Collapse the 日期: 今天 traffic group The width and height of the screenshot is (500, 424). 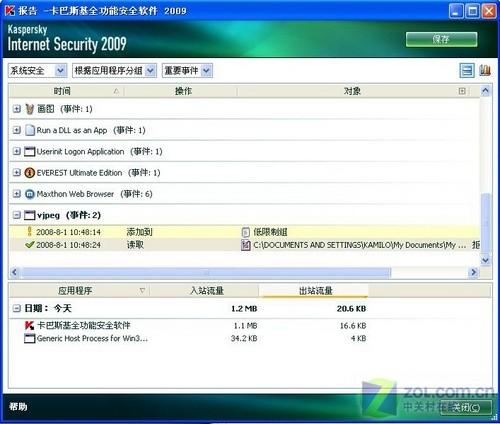coord(17,308)
